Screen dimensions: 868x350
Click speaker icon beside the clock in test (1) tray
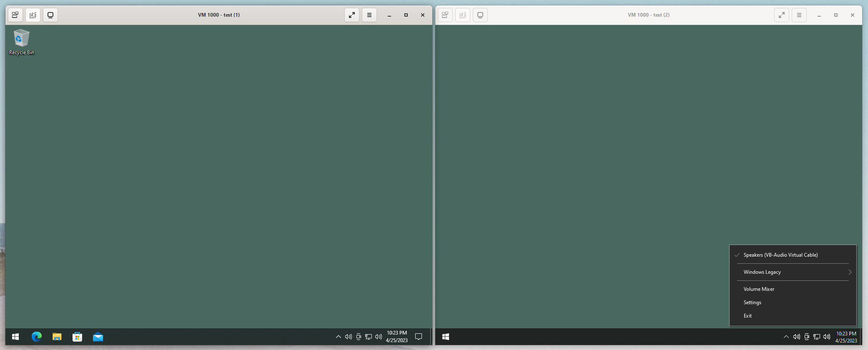[x=379, y=337]
